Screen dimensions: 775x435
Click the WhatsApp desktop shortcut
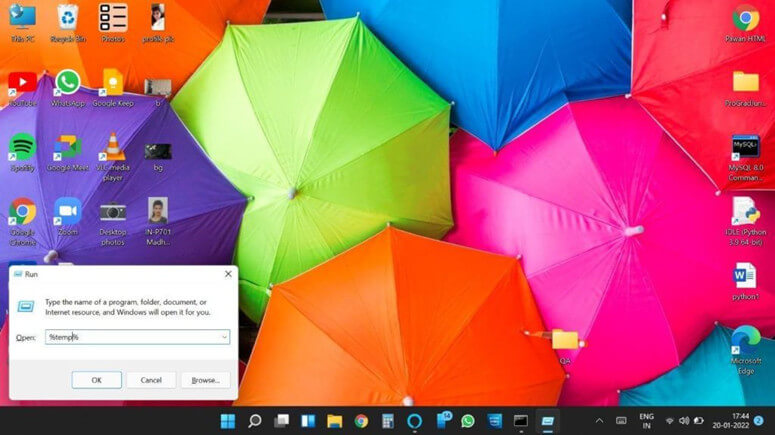[68, 88]
